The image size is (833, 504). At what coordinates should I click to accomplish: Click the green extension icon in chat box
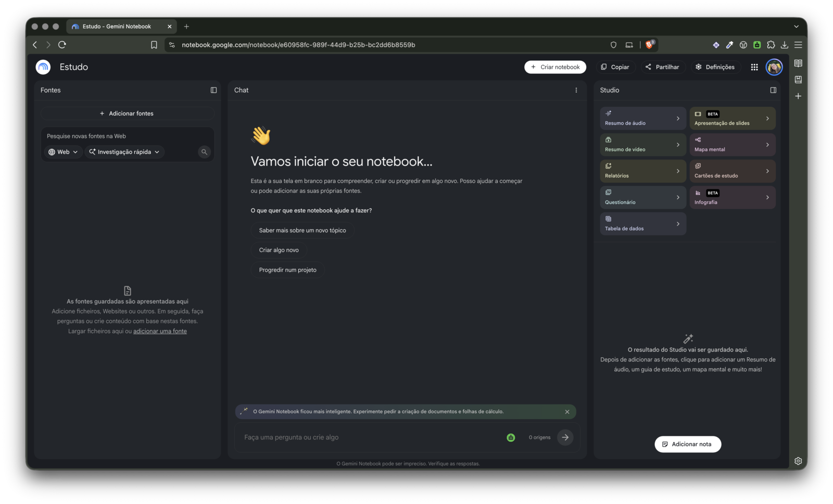(x=511, y=437)
